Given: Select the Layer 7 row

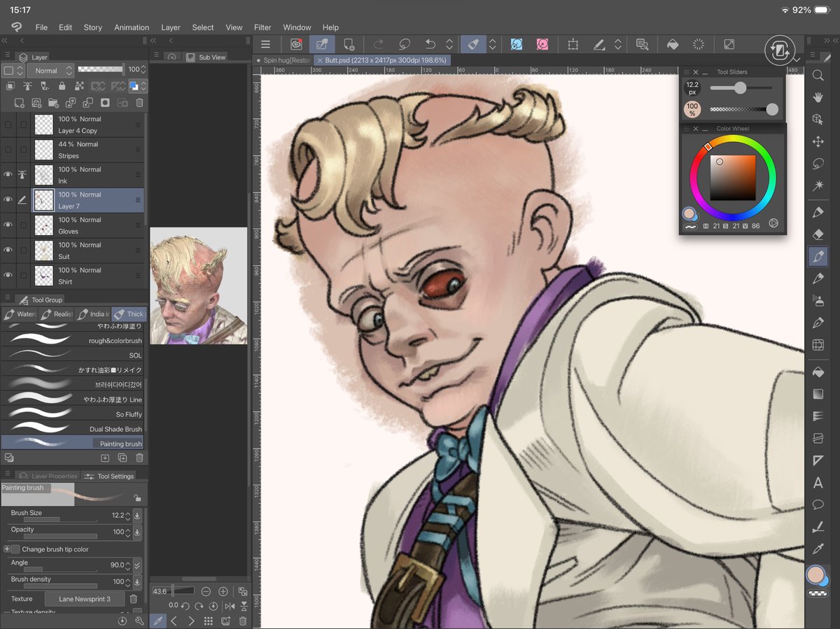Looking at the screenshot, I should (x=73, y=200).
